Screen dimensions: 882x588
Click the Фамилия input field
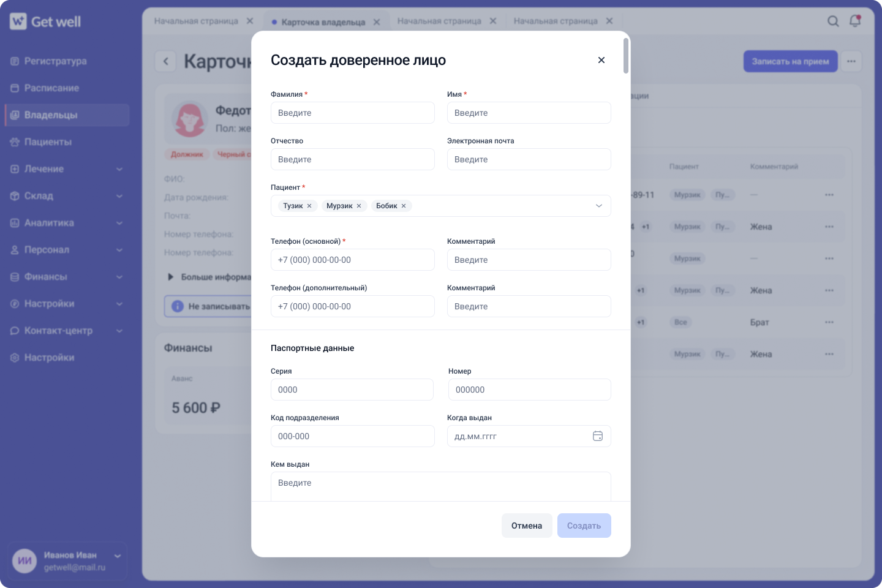[353, 113]
